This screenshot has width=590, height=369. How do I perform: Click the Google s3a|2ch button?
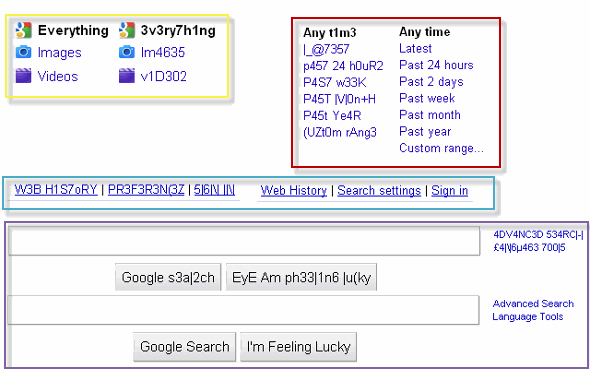(x=168, y=277)
